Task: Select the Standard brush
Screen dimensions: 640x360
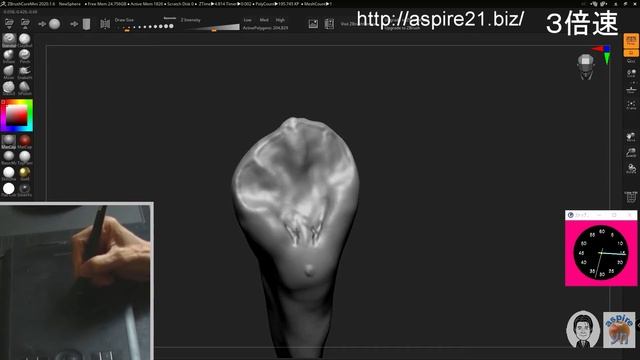Action: pos(9,40)
